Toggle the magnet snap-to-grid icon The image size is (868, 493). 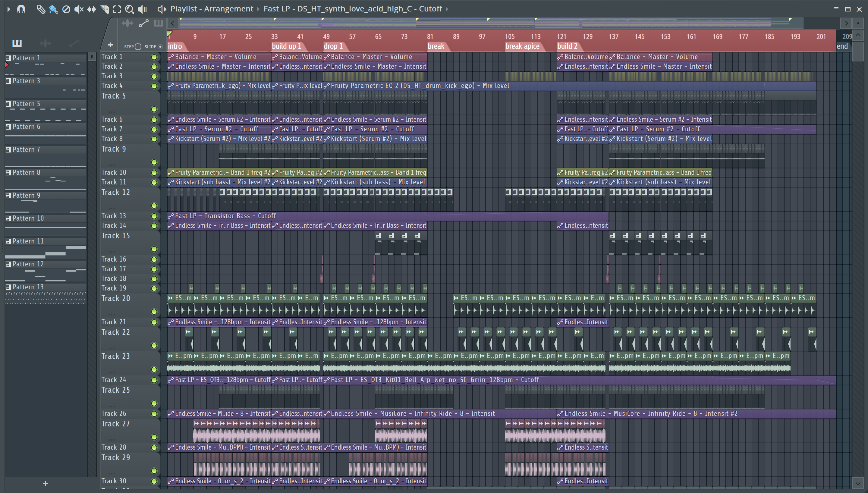tap(21, 9)
